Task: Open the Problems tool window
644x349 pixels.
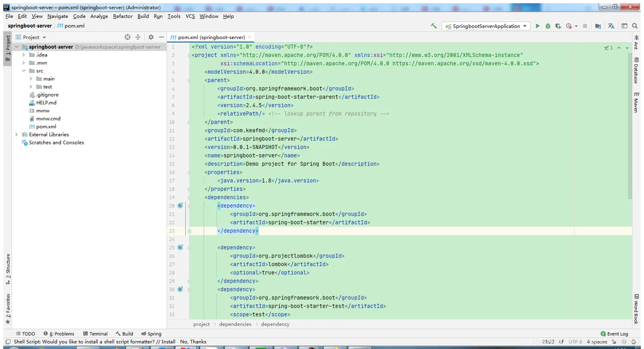Action: point(59,334)
